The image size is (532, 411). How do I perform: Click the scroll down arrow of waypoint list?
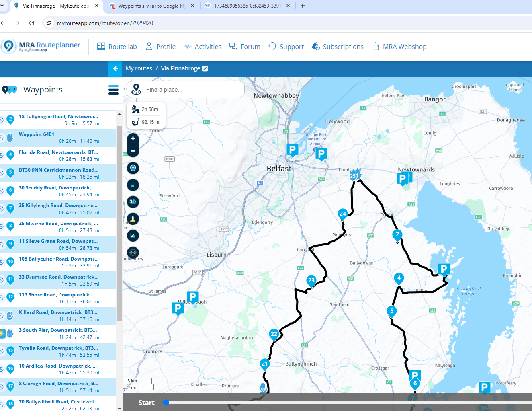pos(119,408)
